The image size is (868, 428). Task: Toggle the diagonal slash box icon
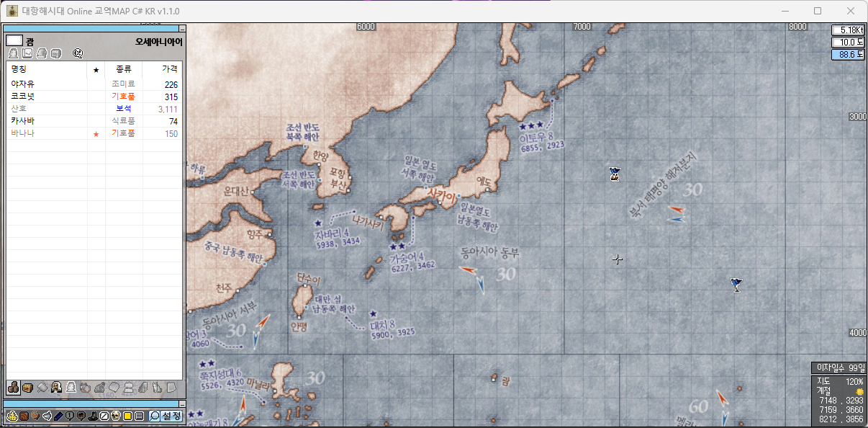pos(104,416)
